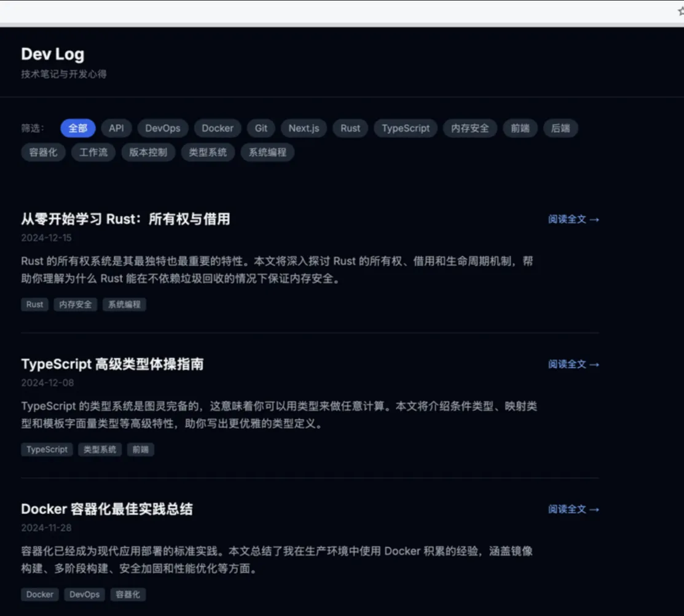This screenshot has width=684, height=616.
Task: Filter posts by Rust chip in filter bar
Action: [x=350, y=128]
